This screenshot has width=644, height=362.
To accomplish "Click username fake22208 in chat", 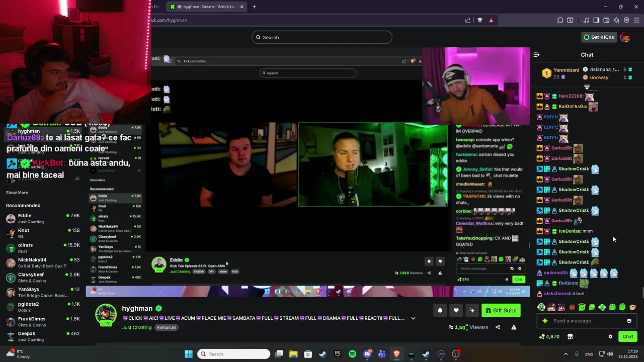I will point(571,96).
